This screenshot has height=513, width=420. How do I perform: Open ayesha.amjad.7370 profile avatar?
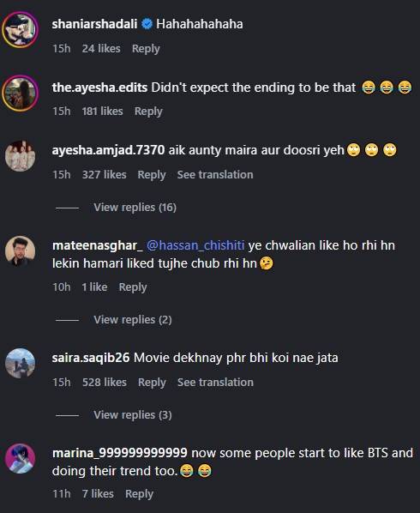click(x=21, y=156)
